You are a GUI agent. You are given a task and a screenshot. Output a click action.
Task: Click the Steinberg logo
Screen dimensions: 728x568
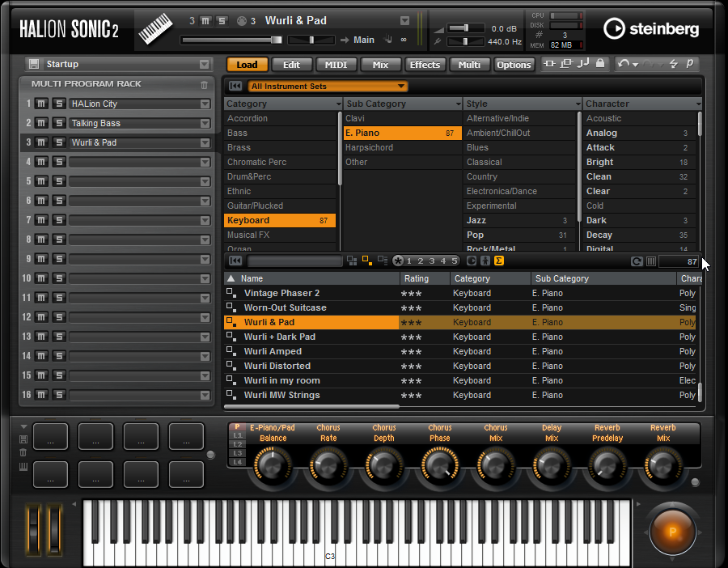[x=651, y=29]
